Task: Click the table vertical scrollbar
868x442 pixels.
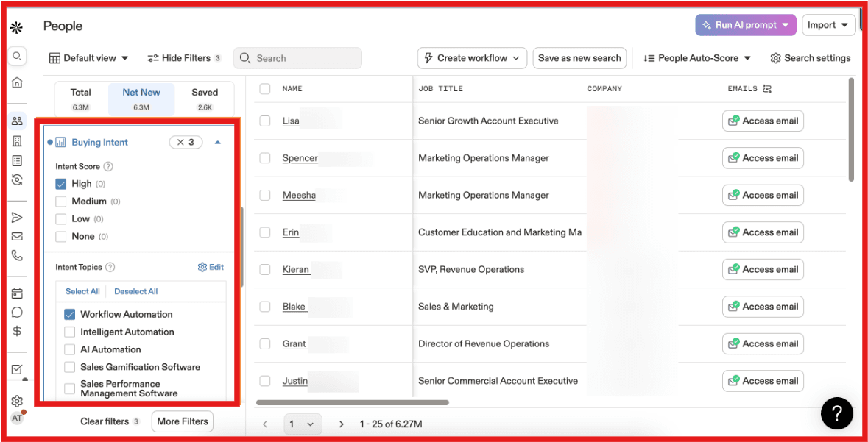Action: [x=851, y=129]
